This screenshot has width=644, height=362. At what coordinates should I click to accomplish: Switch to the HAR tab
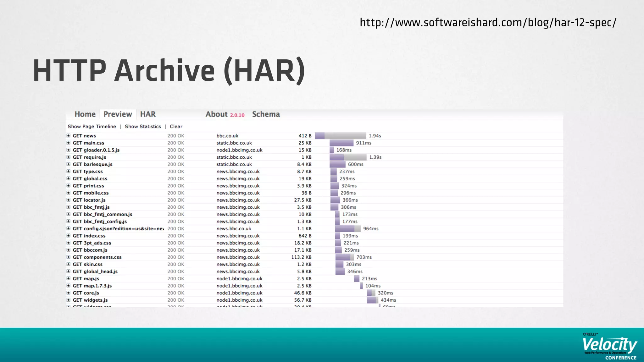(x=148, y=114)
